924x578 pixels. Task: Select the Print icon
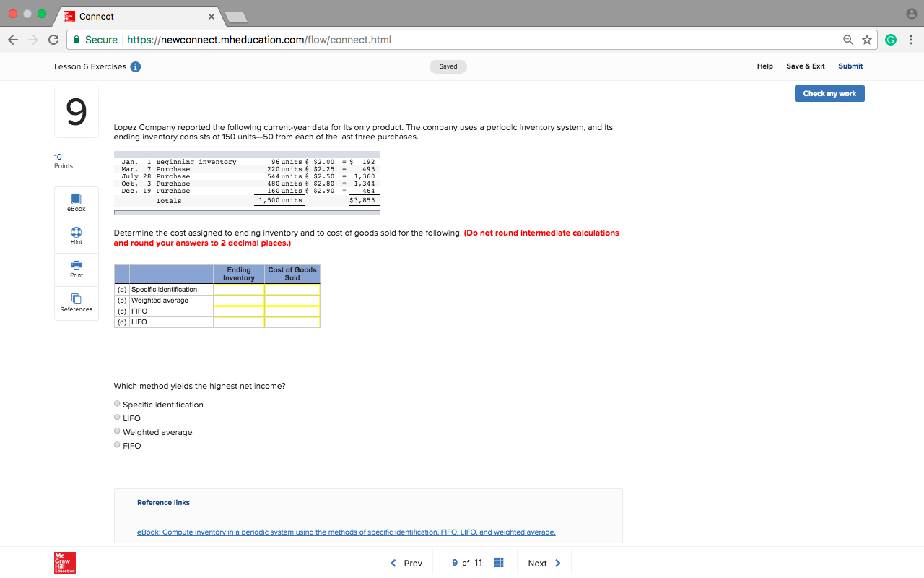point(76,269)
